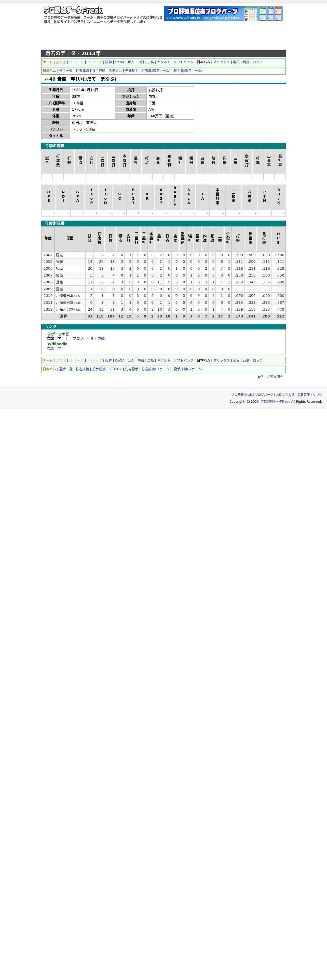The height and width of the screenshot is (980, 327).
Task: Open ヤクルト in the upper team bar
Action: pyautogui.click(x=164, y=62)
